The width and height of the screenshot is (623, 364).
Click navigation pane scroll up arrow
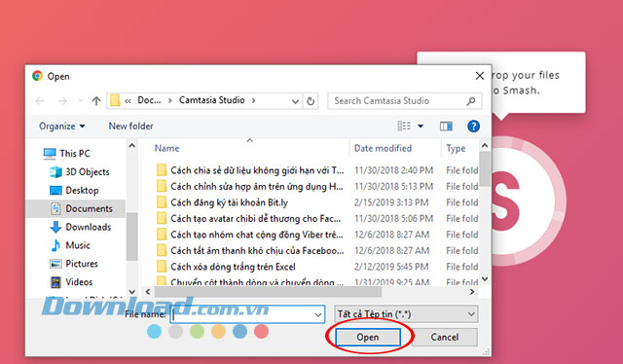click(132, 146)
